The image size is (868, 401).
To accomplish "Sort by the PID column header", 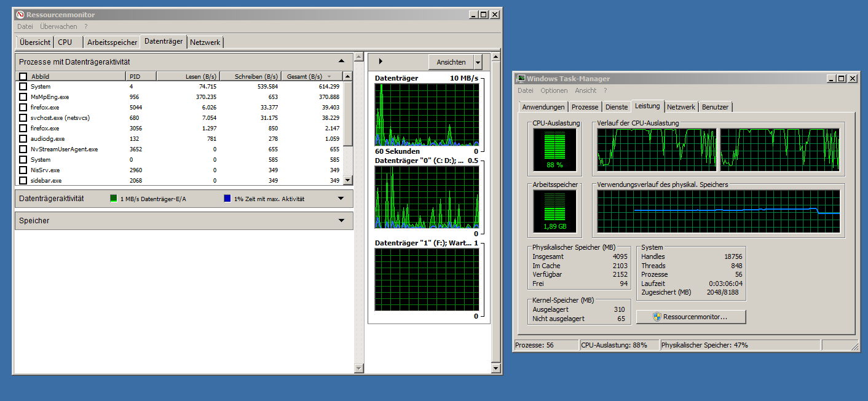I will tap(141, 77).
